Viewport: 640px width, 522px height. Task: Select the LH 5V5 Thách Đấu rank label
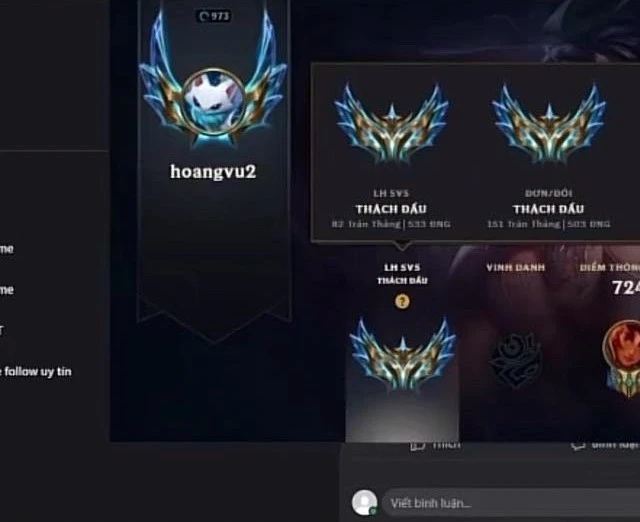[402, 274]
